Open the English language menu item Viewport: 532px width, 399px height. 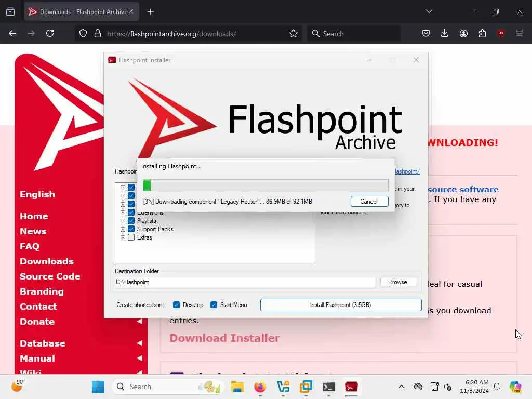[37, 194]
